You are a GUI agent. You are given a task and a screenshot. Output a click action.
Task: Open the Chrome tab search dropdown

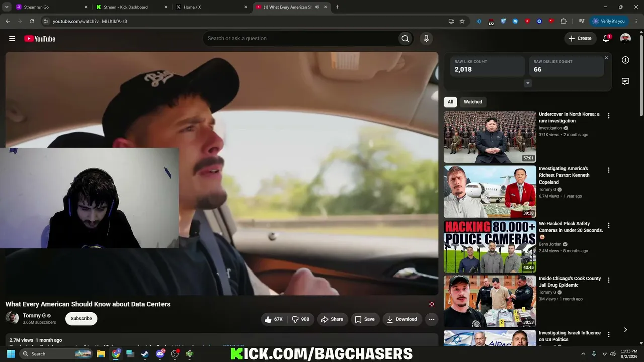click(x=7, y=7)
